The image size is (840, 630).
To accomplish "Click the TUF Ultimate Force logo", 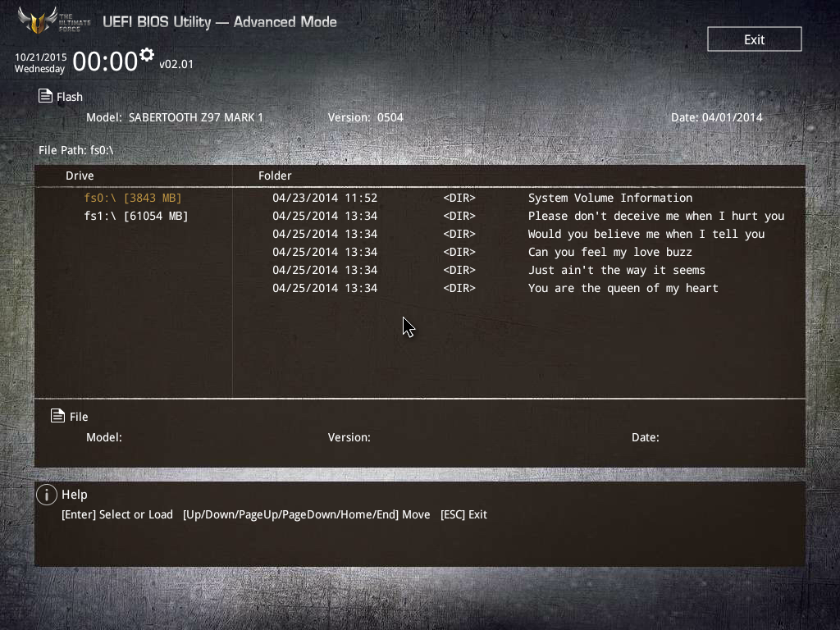I will click(x=53, y=21).
